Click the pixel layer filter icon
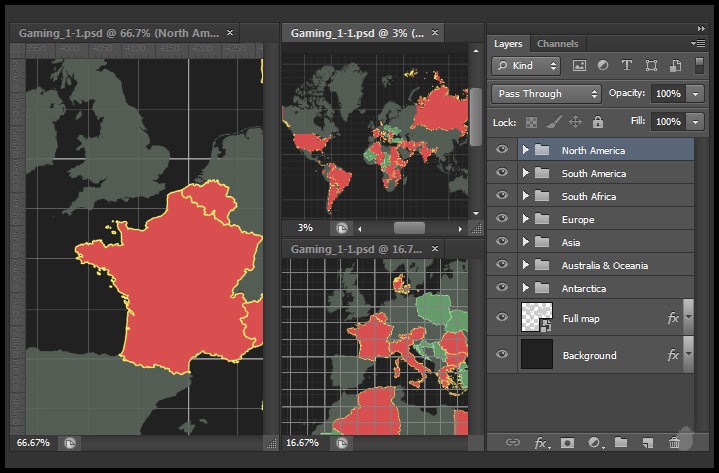This screenshot has width=719, height=473. point(579,66)
